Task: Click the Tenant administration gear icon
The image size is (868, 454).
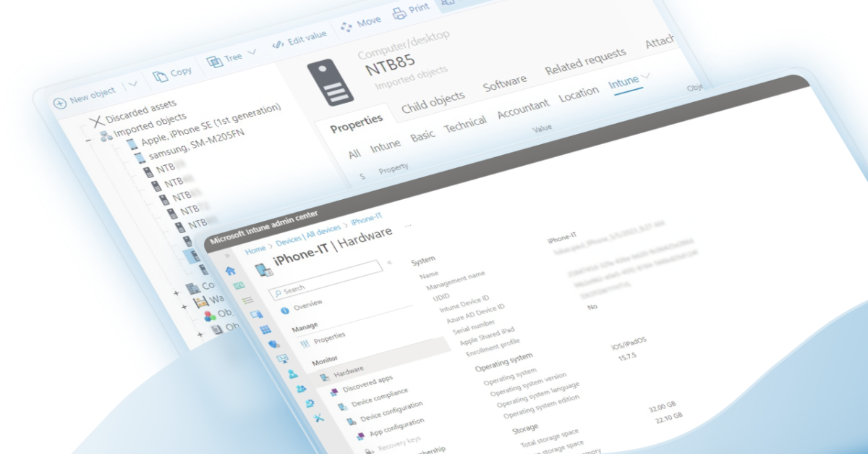Action: tap(310, 403)
